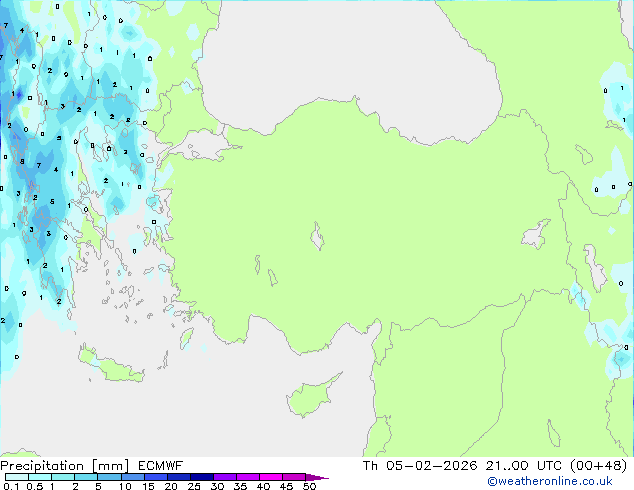Click the '0.1' legend scale label
Viewport: 634px width, 490px height.
pos(11,486)
